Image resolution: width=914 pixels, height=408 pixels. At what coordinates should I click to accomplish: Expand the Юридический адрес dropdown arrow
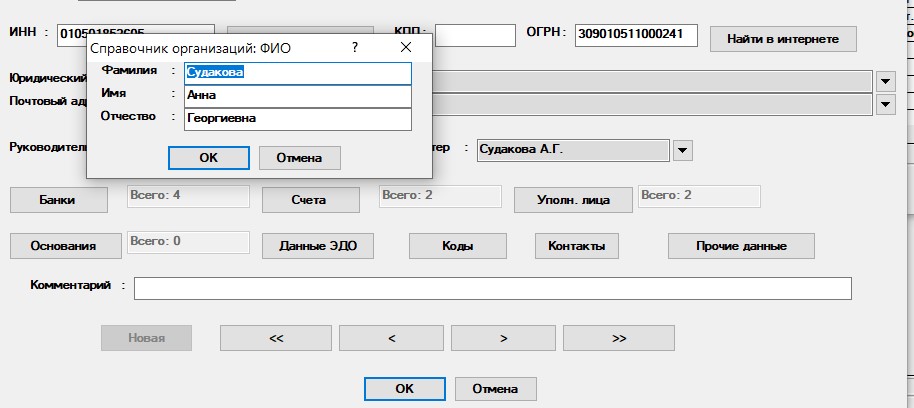click(x=885, y=81)
